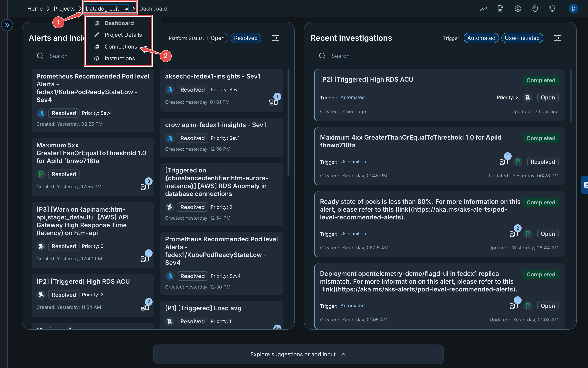Click the document icon in the top bar
The image size is (588, 368).
pos(501,9)
